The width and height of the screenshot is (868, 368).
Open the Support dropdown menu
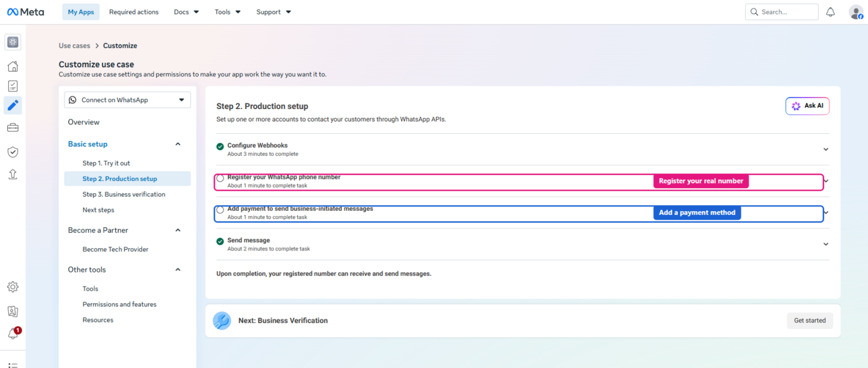(x=274, y=12)
